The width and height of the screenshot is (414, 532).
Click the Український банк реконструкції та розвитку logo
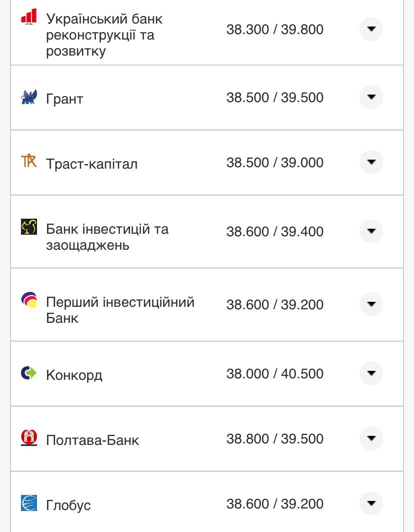coord(27,17)
